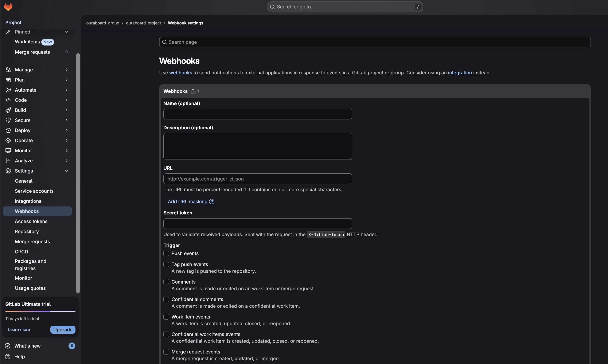Enable the Tag push events trigger
608x364 pixels.
166,264
